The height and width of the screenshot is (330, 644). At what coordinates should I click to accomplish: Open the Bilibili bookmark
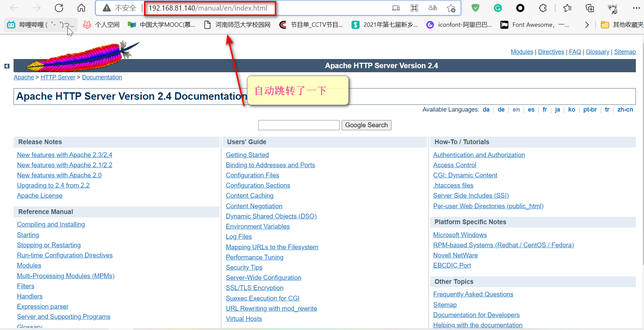click(41, 25)
